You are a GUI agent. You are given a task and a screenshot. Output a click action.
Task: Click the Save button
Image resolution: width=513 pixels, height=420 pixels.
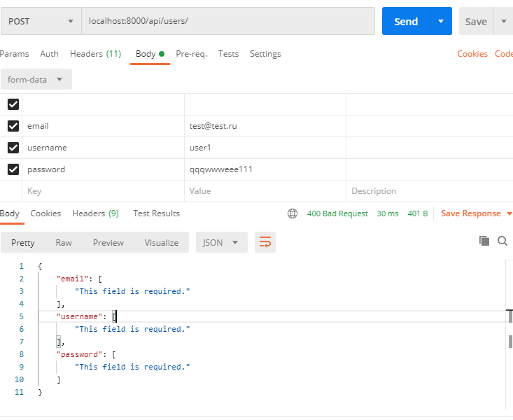point(476,21)
